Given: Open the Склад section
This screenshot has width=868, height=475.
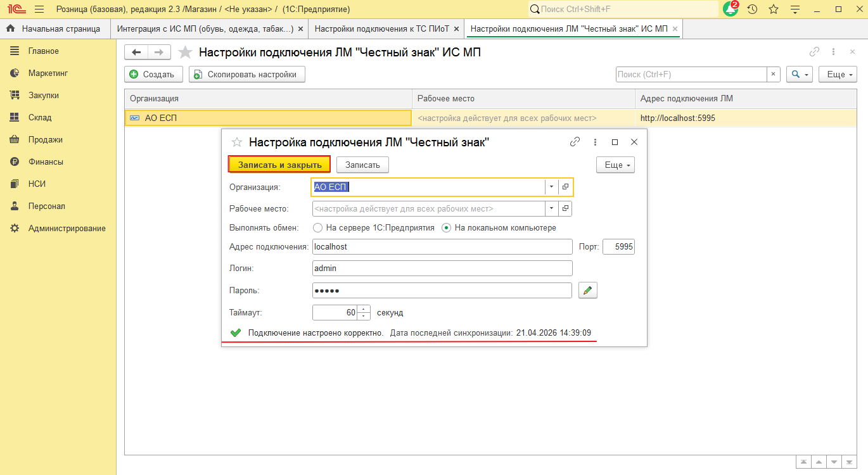Looking at the screenshot, I should [40, 118].
